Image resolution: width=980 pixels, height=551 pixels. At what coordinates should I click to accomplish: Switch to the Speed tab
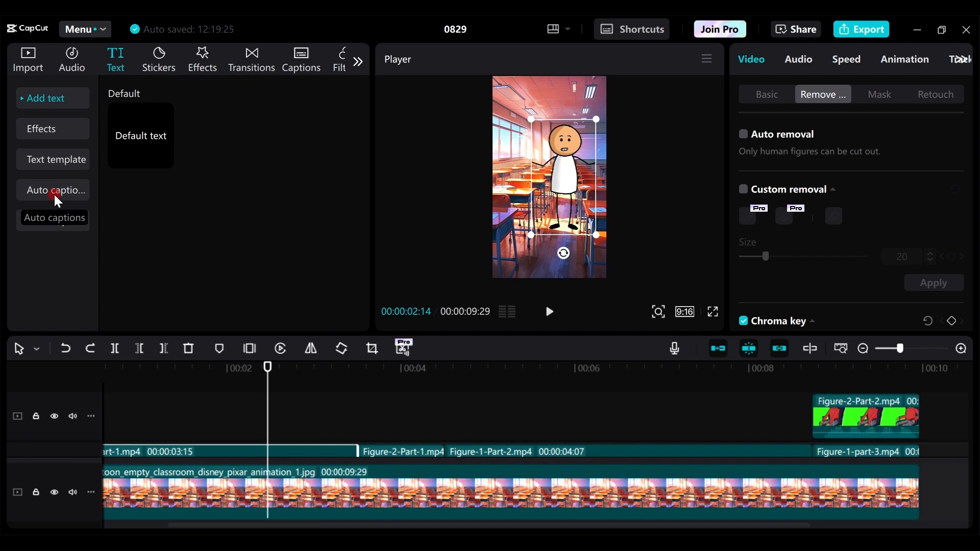click(x=846, y=59)
